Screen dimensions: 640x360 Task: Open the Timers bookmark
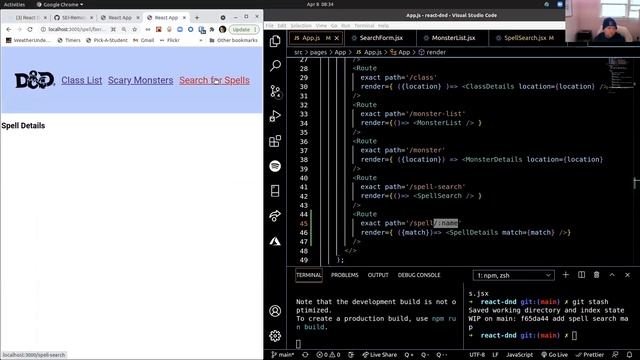pos(69,40)
